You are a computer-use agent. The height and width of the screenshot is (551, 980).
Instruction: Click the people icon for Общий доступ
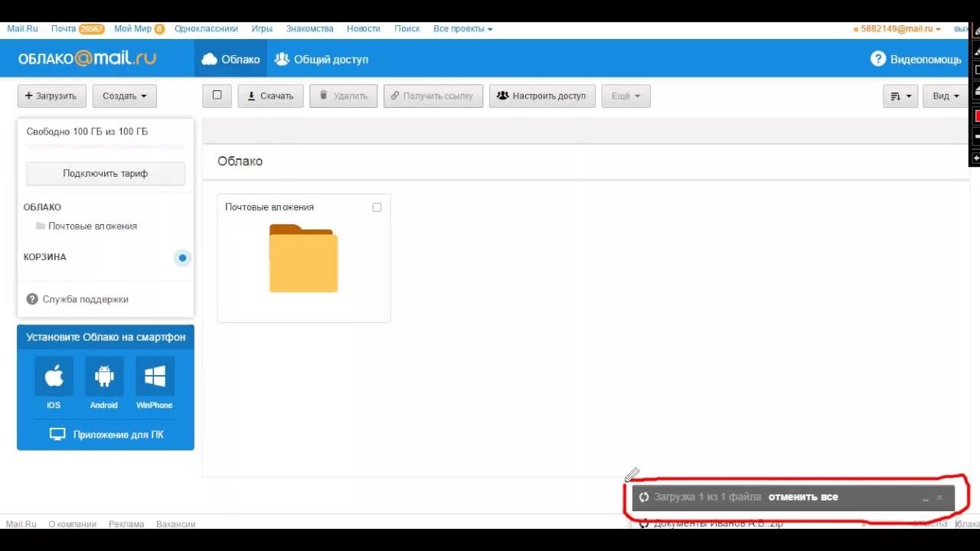[282, 59]
